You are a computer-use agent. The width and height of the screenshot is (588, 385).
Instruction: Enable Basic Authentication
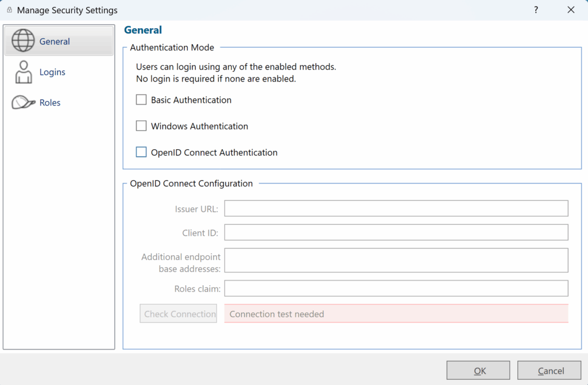(141, 99)
